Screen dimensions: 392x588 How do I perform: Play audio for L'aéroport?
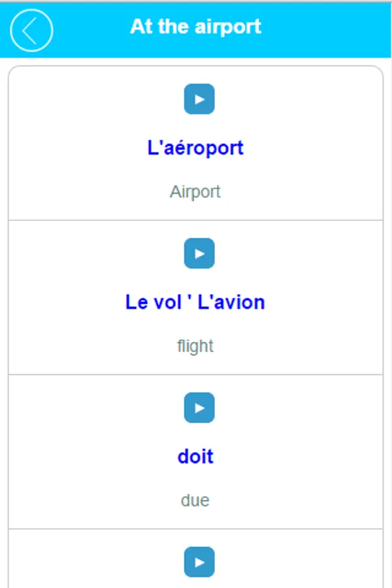coord(199,99)
